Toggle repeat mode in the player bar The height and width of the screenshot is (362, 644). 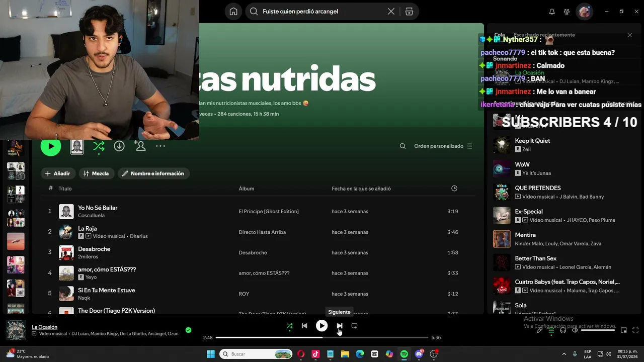pos(354,326)
